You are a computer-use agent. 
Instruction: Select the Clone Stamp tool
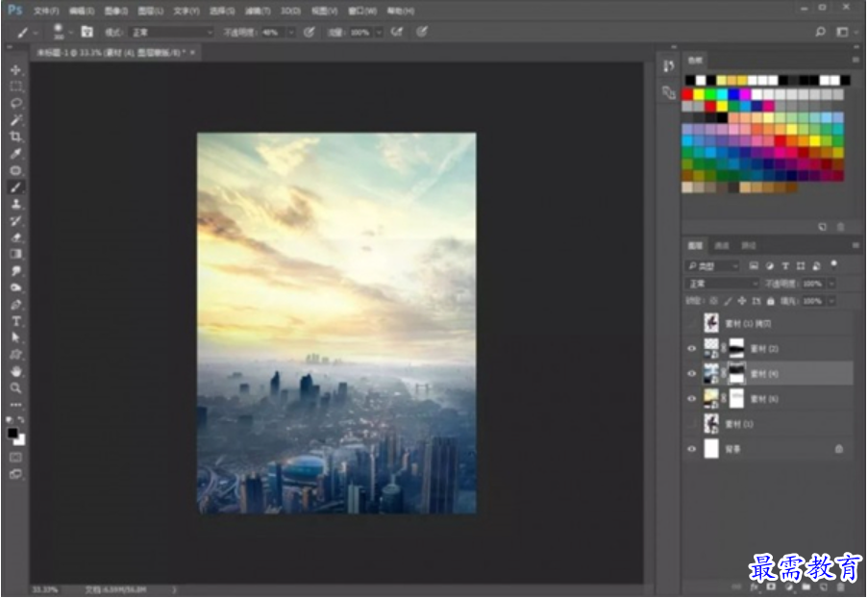pyautogui.click(x=16, y=204)
